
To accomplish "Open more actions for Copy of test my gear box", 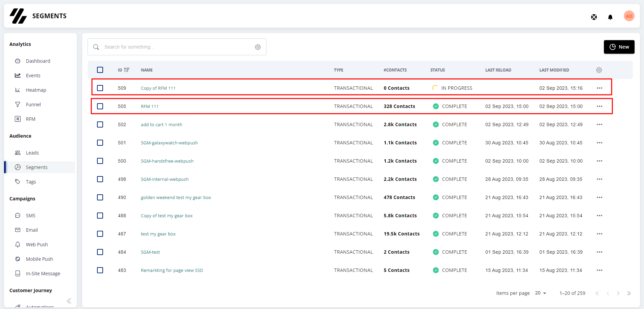I will pos(600,216).
